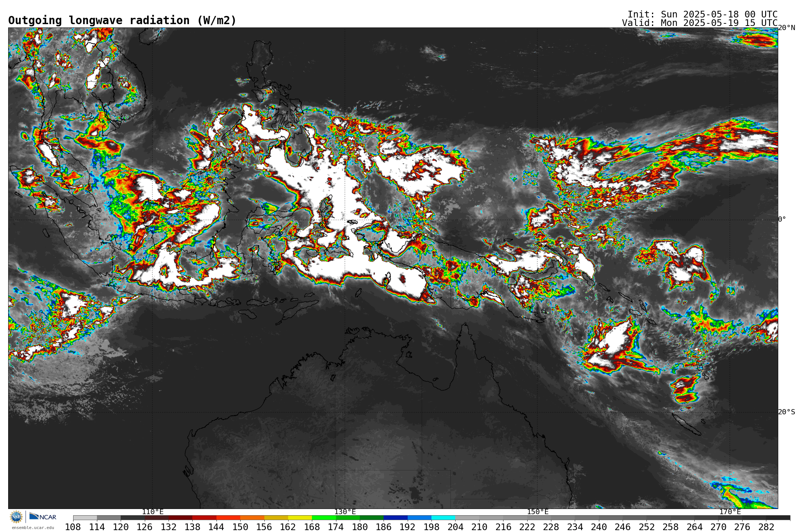Pick the dark green 180–186 colorbar swatch

pyautogui.click(x=372, y=518)
